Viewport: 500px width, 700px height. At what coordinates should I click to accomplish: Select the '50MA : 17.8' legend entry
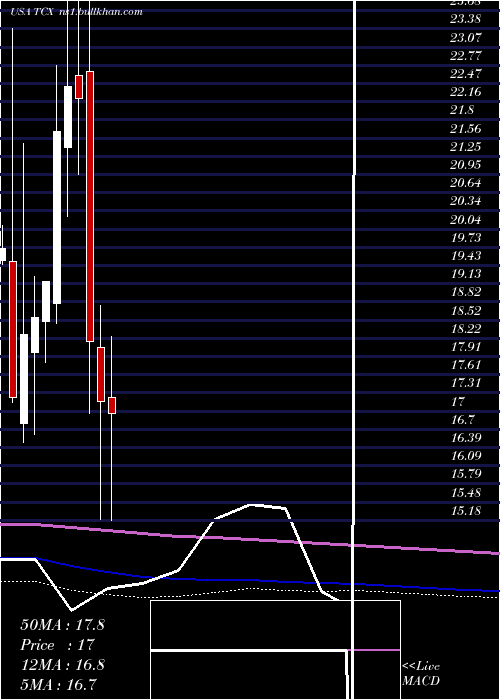[62, 625]
